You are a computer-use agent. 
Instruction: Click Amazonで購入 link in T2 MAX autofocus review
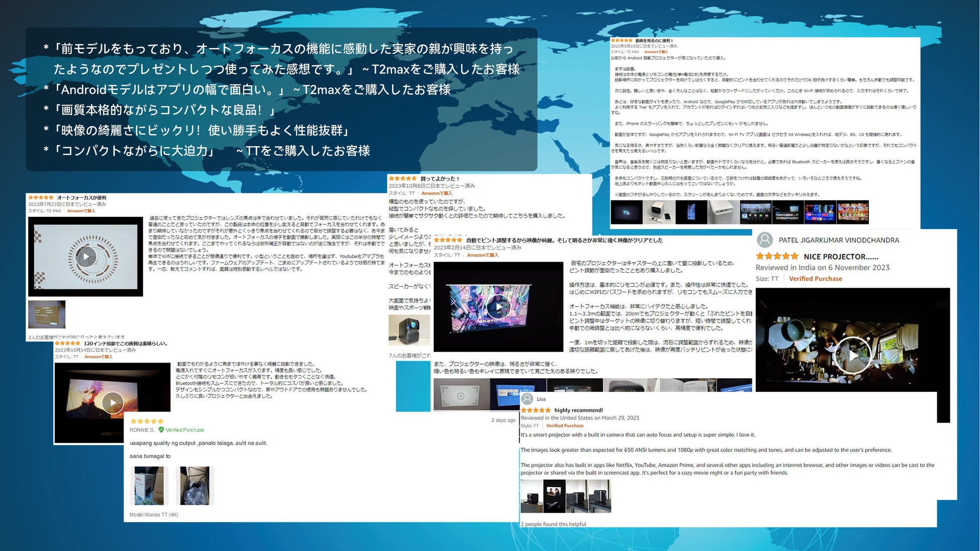point(81,211)
